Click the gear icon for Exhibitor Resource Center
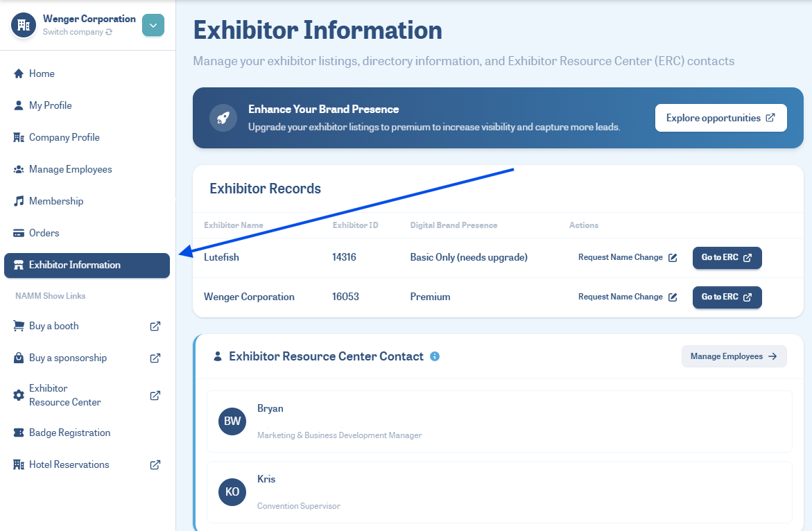Screen dimensions: 812x531 [x=19, y=395]
